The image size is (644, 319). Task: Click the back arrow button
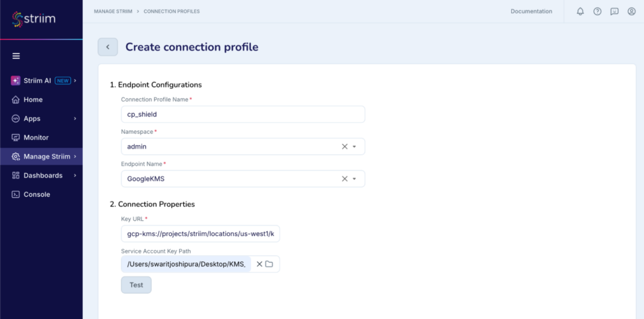[108, 47]
